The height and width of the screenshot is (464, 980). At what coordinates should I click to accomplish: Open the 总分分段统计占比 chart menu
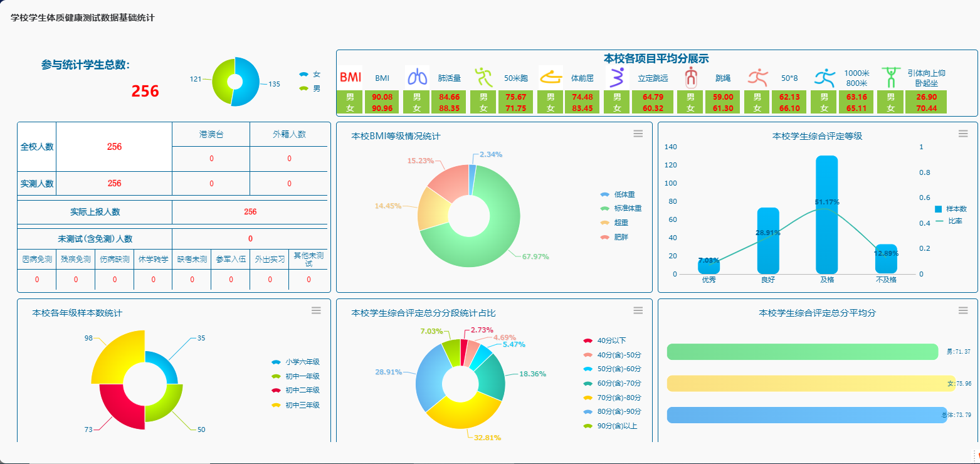coord(638,310)
